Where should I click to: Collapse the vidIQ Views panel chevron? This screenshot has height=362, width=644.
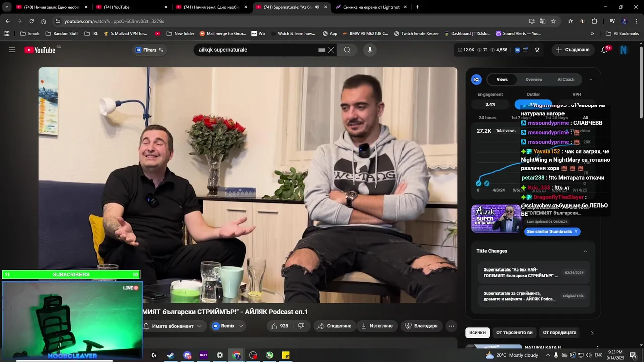pos(591,79)
